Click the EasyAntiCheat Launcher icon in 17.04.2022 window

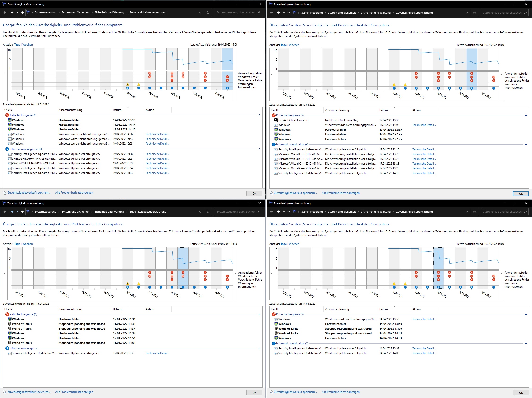point(276,120)
